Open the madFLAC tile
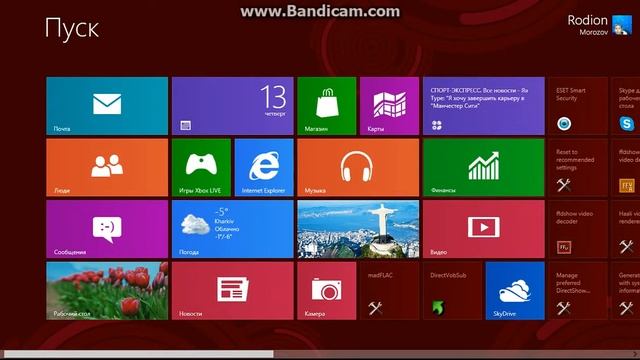The height and width of the screenshot is (360, 640). [389, 291]
